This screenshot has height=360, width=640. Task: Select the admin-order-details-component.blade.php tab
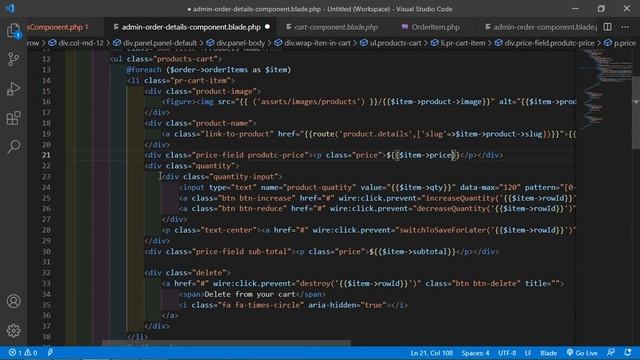point(191,27)
